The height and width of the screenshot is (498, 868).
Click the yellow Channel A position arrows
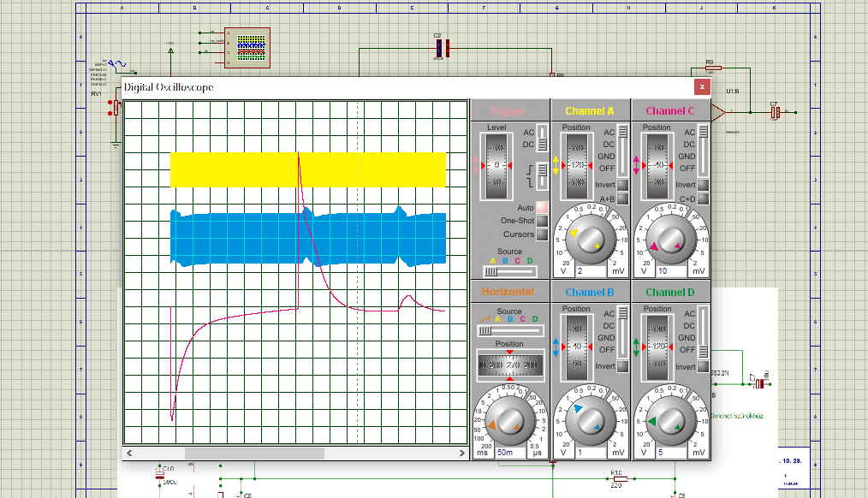[556, 165]
